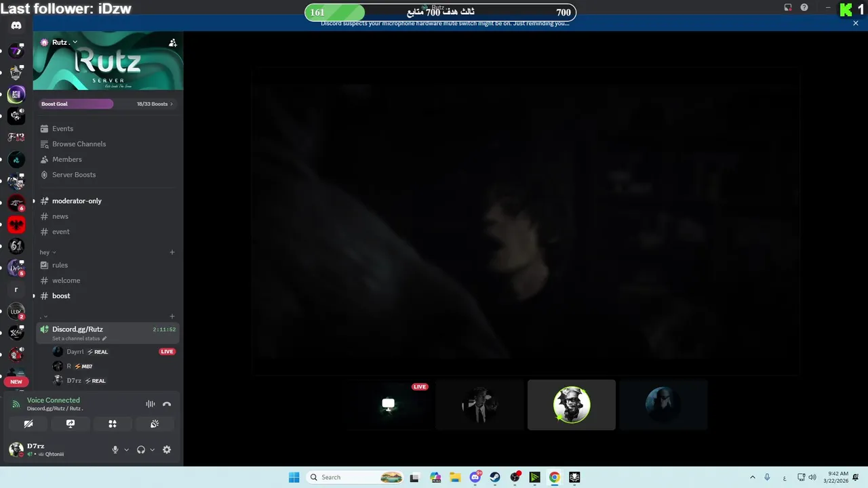Open Discord help question mark icon
This screenshot has height=488, width=868.
pyautogui.click(x=804, y=7)
